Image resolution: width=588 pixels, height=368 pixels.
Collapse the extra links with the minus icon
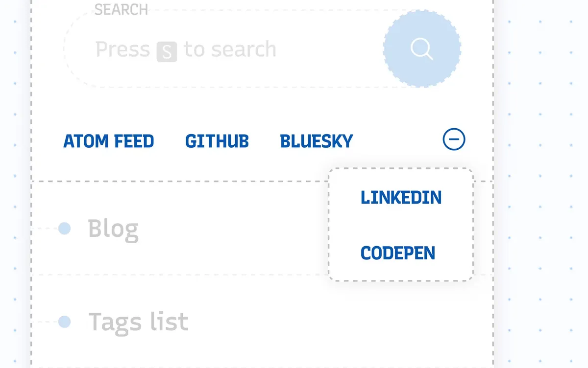[454, 140]
